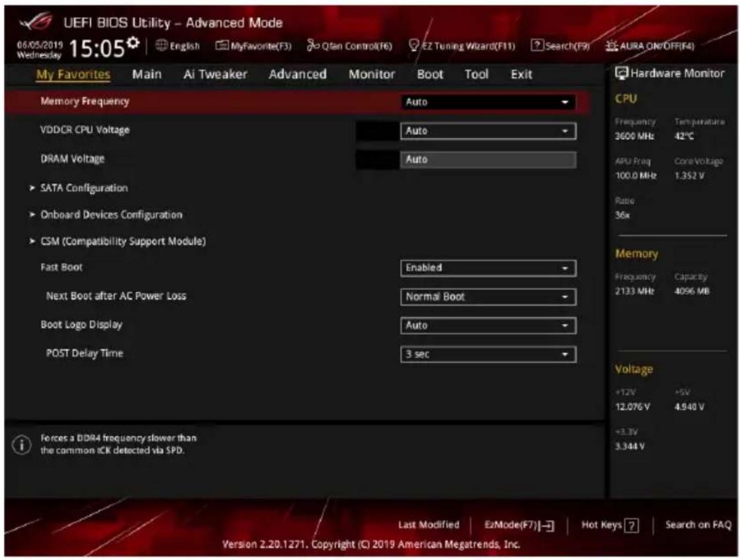The image size is (740, 560).
Task: Toggle AURA ON/OFF(F4)
Action: pos(650,46)
